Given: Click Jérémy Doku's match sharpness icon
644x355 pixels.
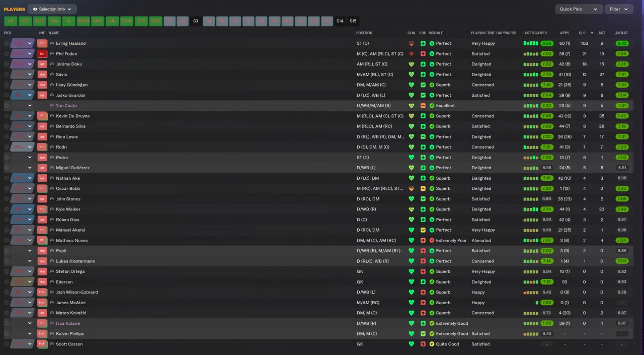Looking at the screenshot, I should (423, 64).
